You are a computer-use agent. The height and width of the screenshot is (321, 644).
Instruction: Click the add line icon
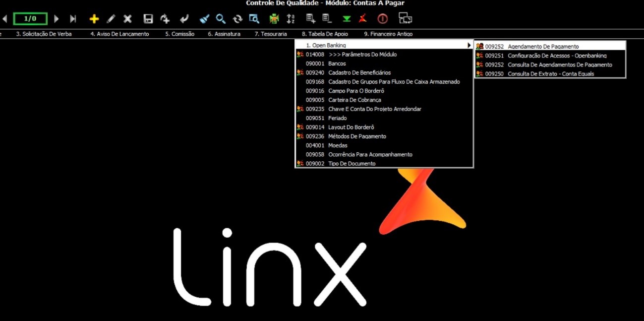pos(311,19)
